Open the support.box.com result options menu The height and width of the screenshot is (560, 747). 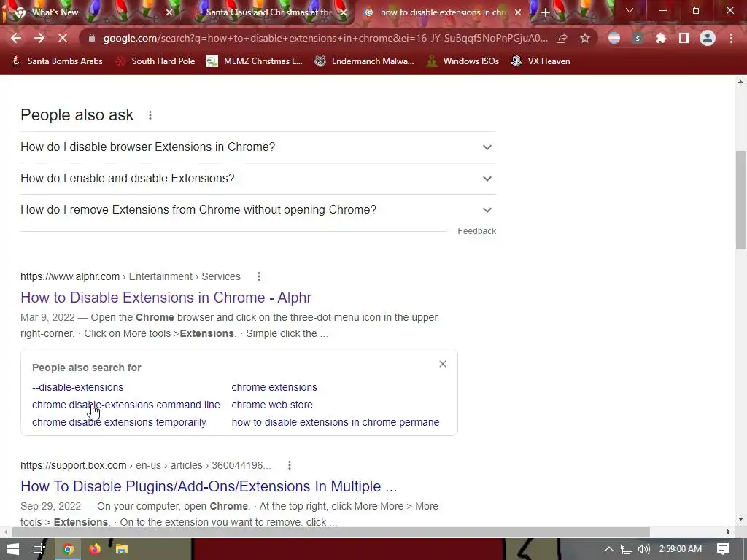[x=289, y=465]
